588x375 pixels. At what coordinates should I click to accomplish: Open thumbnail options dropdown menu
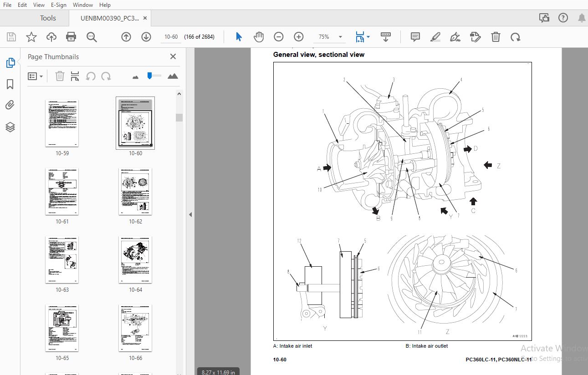(x=36, y=76)
